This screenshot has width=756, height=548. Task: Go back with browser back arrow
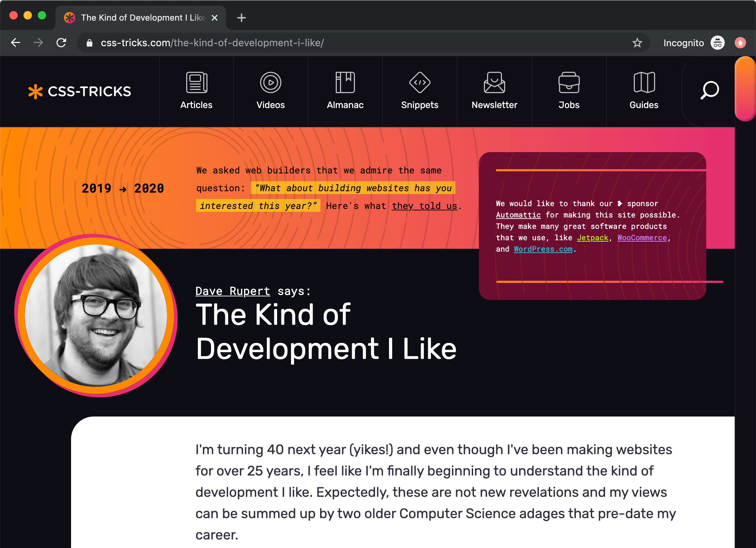pos(16,43)
